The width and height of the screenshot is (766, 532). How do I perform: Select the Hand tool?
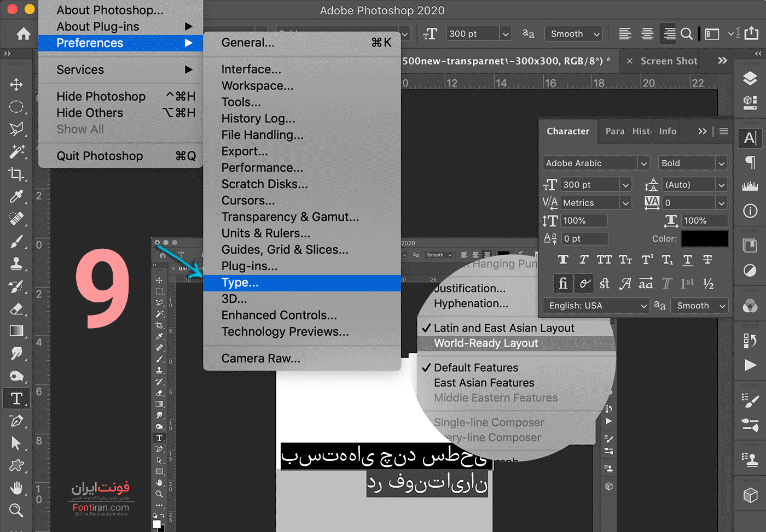[x=16, y=487]
